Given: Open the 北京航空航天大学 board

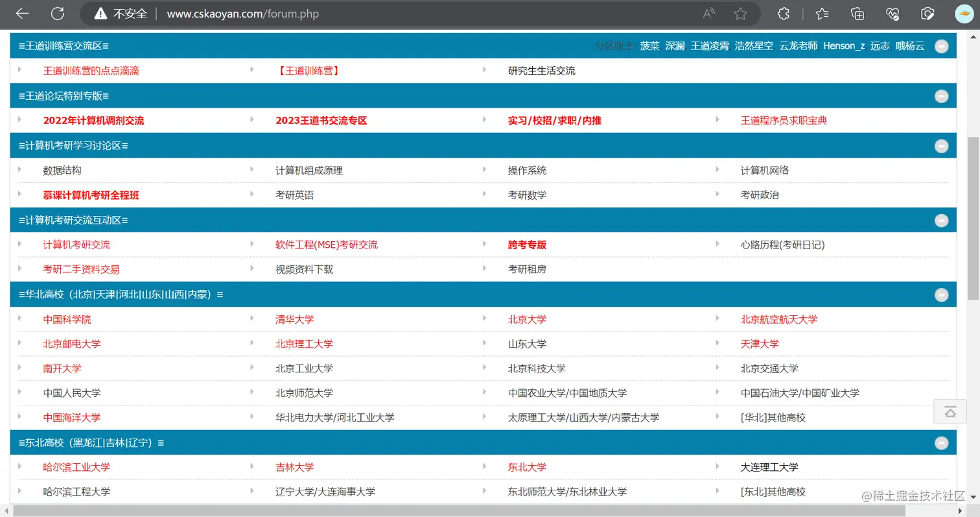Looking at the screenshot, I should tap(779, 320).
